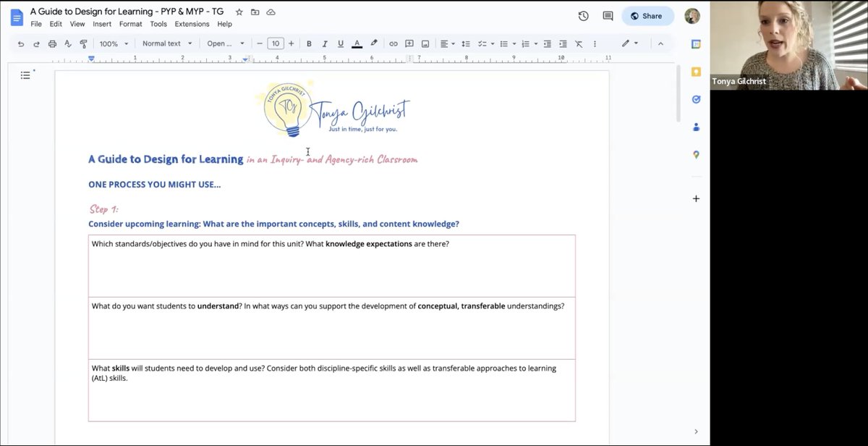868x446 pixels.
Task: Open the comment history
Action: (x=608, y=16)
